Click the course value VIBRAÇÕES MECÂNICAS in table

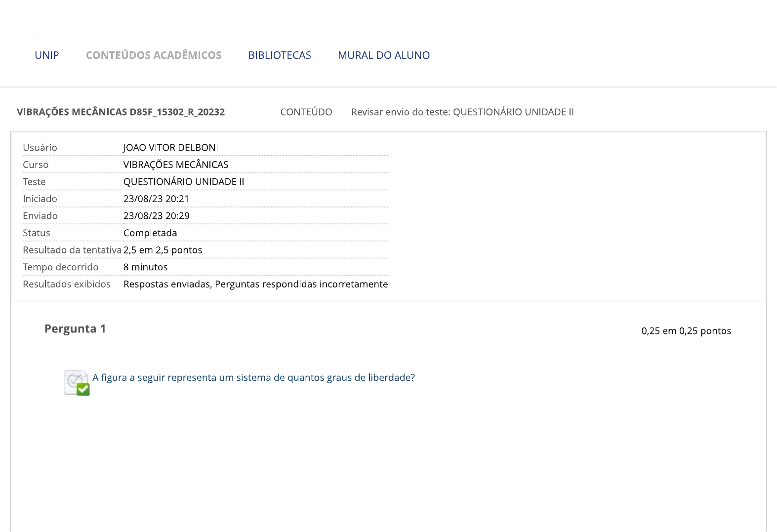tap(176, 165)
